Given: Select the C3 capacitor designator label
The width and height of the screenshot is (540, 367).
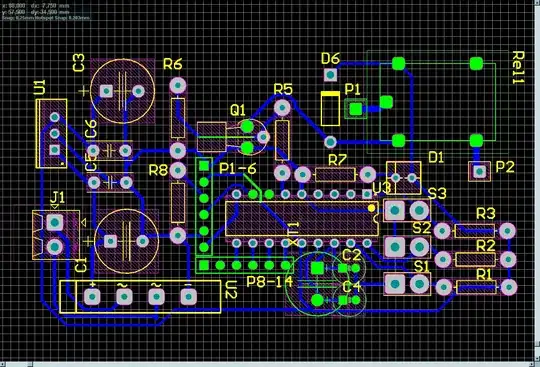Looking at the screenshot, I should click(x=79, y=63).
